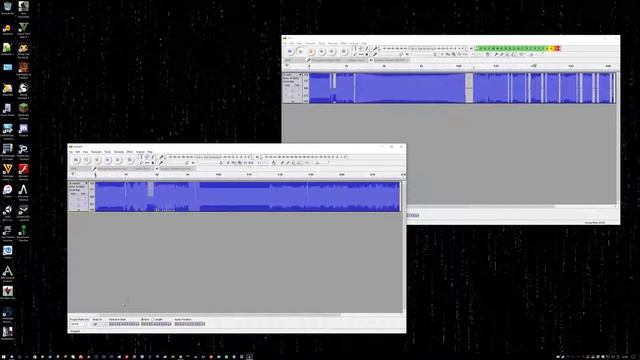Open Analyze menu in back Audacity window
Image resolution: width=640 pixels, height=360 pixels.
[x=354, y=43]
